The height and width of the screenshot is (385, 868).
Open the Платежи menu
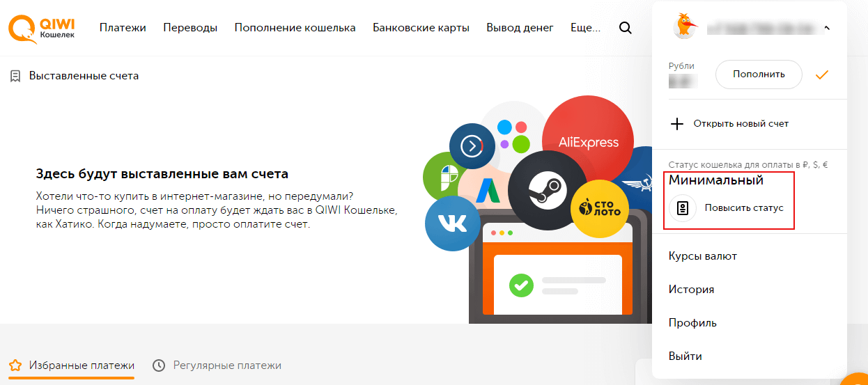pos(123,28)
